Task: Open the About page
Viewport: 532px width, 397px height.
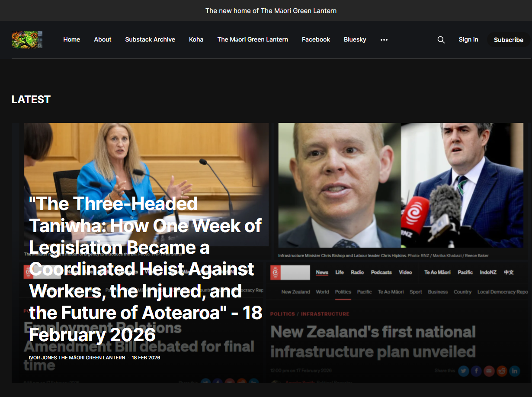Action: pos(103,39)
